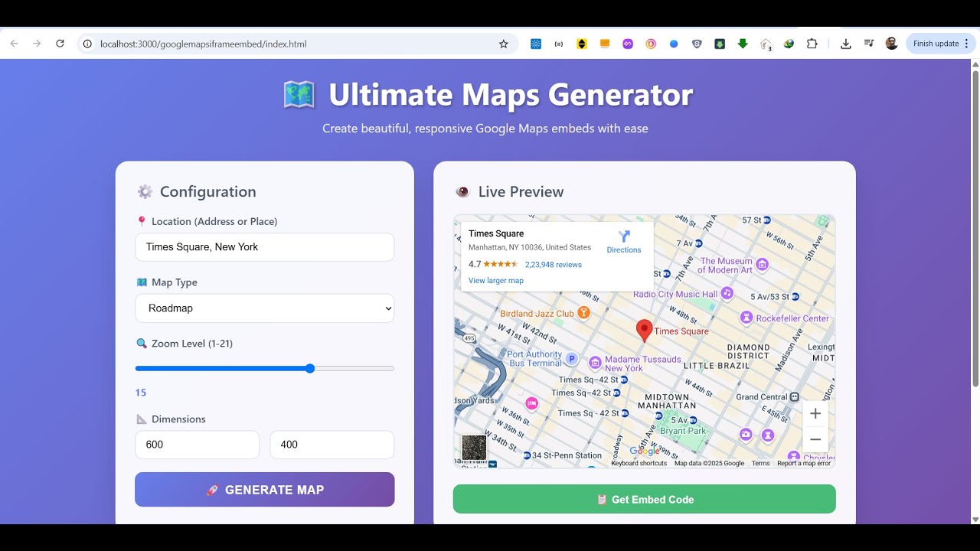980x551 pixels.
Task: Click the 34 St-Penn Station label
Action: [x=567, y=455]
